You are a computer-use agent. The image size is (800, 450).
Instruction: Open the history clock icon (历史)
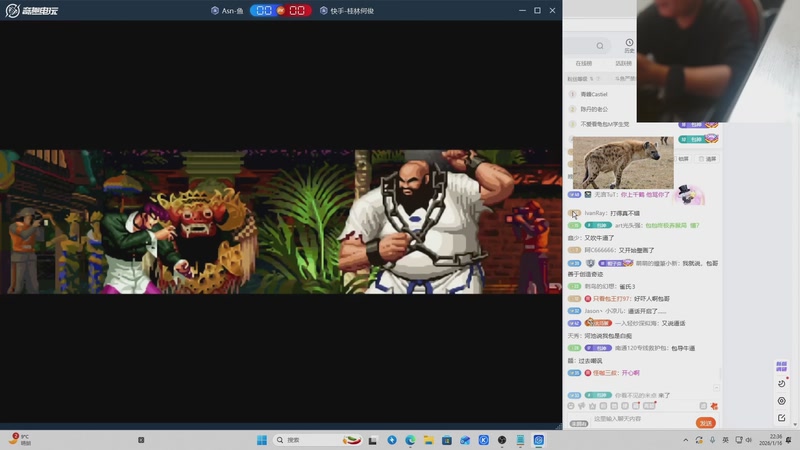pyautogui.click(x=629, y=45)
